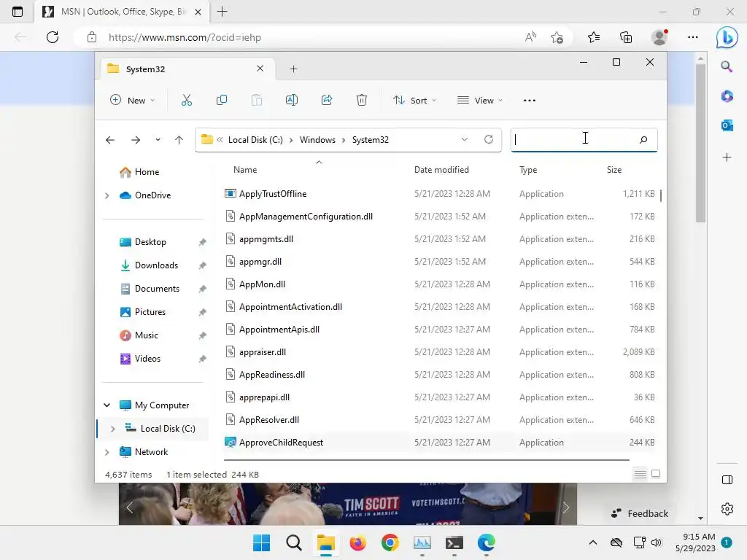Go forward with Explorer forward arrow
This screenshot has width=747, height=560.
coord(136,140)
